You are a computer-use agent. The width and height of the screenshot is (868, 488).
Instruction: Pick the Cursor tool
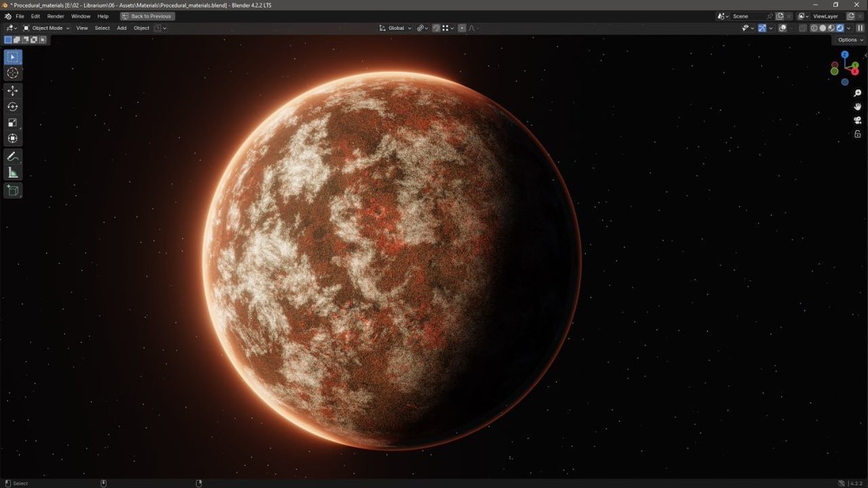(x=12, y=72)
